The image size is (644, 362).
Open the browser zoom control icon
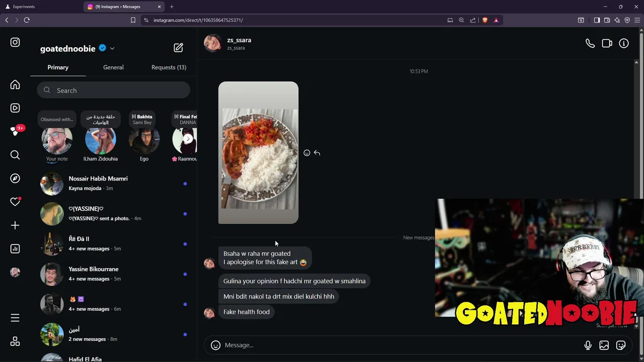[x=461, y=20]
